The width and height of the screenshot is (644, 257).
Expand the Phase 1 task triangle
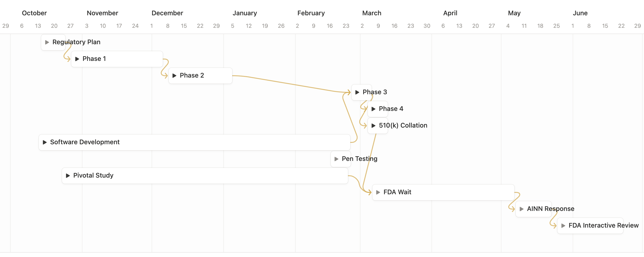[x=77, y=59]
